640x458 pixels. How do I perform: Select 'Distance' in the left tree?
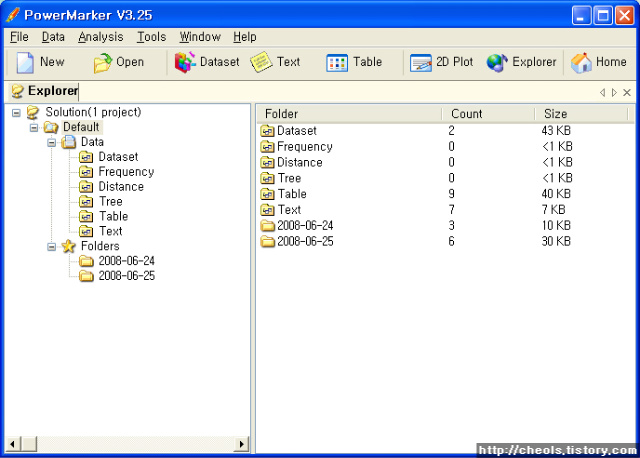(x=121, y=187)
